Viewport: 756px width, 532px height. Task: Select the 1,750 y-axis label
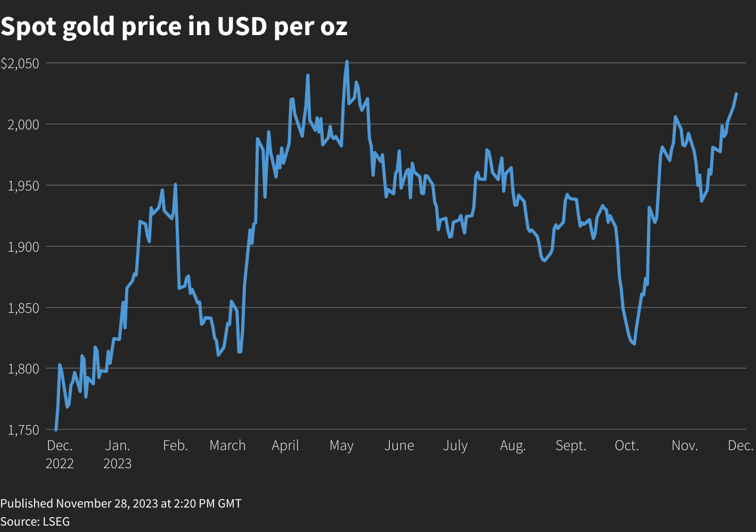(23, 430)
